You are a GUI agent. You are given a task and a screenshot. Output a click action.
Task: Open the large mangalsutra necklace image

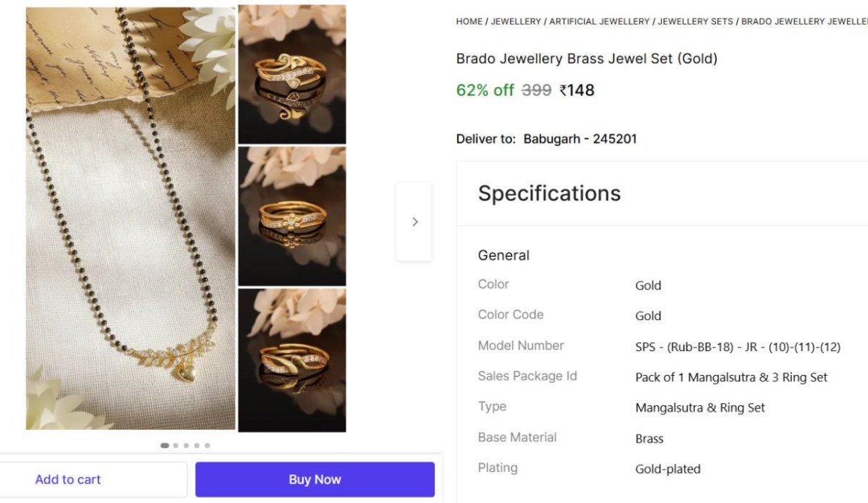coord(130,217)
